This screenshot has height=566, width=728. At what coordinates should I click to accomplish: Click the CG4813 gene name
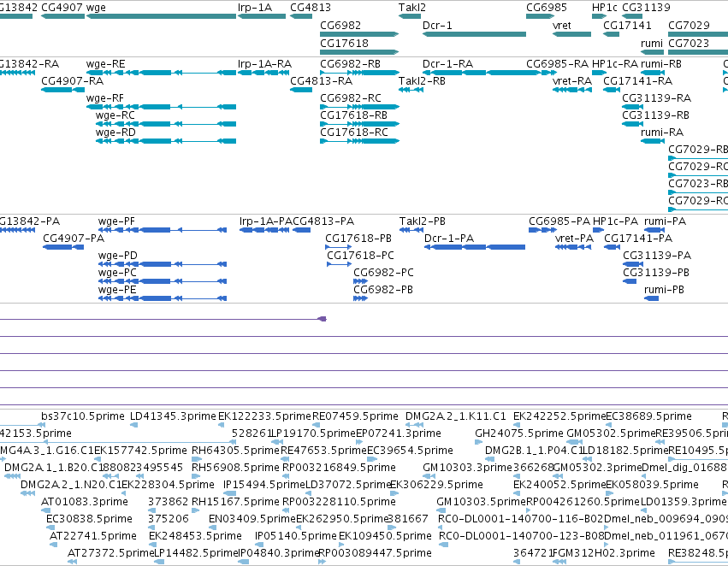coord(311,8)
